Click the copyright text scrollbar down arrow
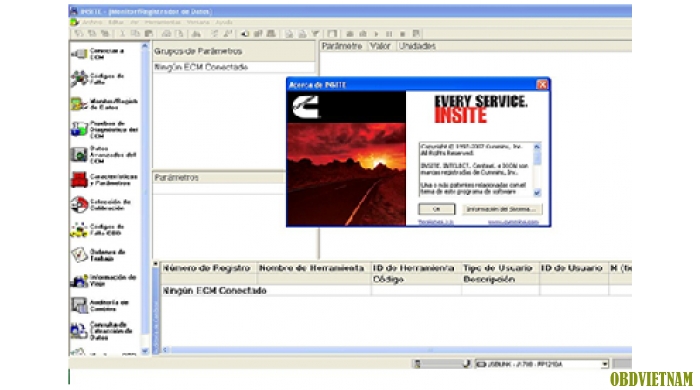 click(537, 193)
